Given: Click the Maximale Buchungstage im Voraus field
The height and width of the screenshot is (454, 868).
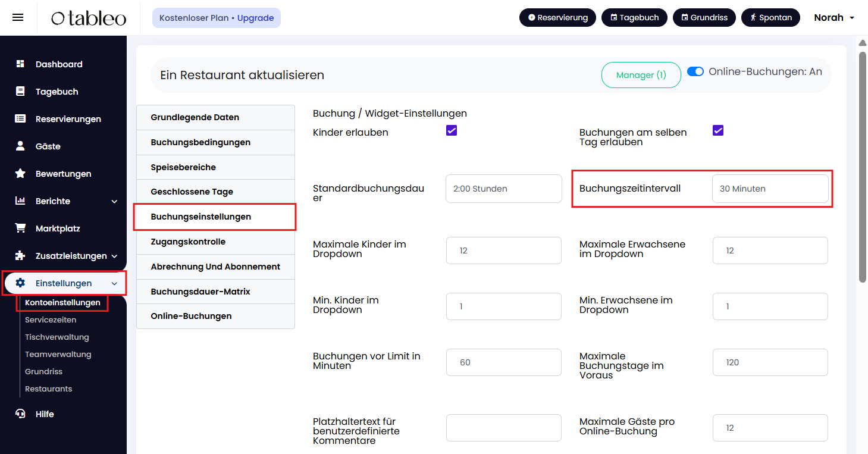Looking at the screenshot, I should click(770, 362).
